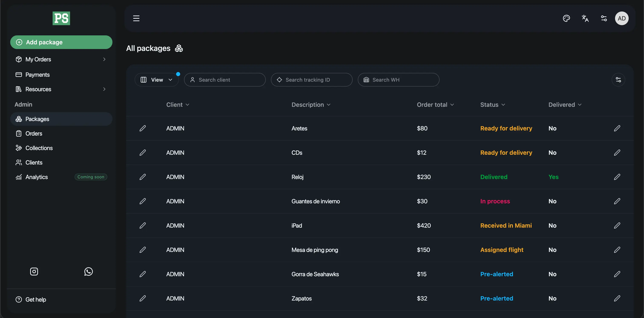Click right pencil icon for iPad row
Viewport: 644px width, 318px height.
pos(617,225)
